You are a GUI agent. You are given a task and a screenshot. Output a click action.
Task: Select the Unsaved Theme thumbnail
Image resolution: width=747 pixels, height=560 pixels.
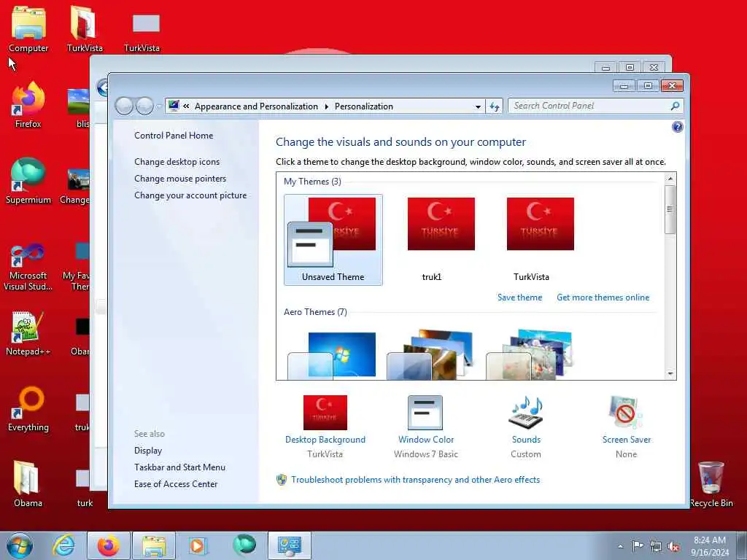pyautogui.click(x=333, y=239)
